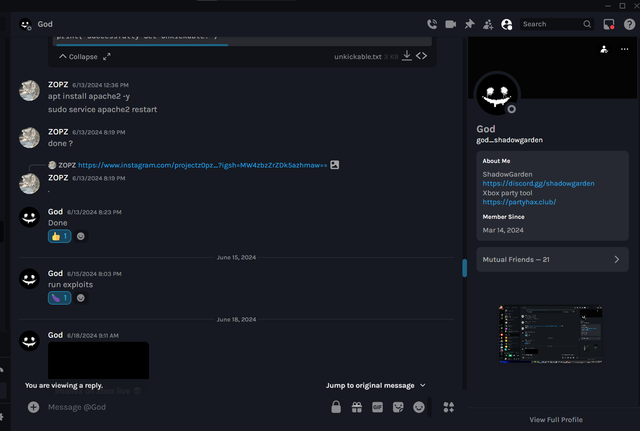Open the apps launcher icon

tap(449, 407)
